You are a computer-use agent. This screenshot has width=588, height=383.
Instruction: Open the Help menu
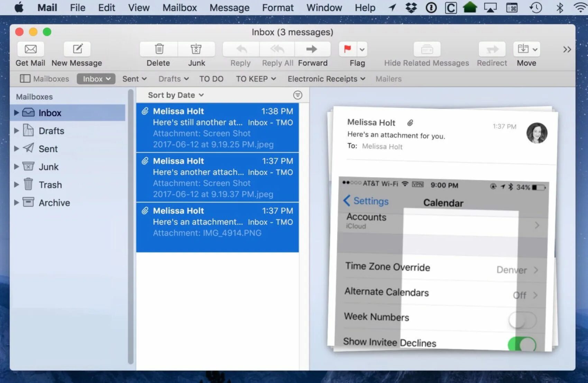[x=365, y=7]
